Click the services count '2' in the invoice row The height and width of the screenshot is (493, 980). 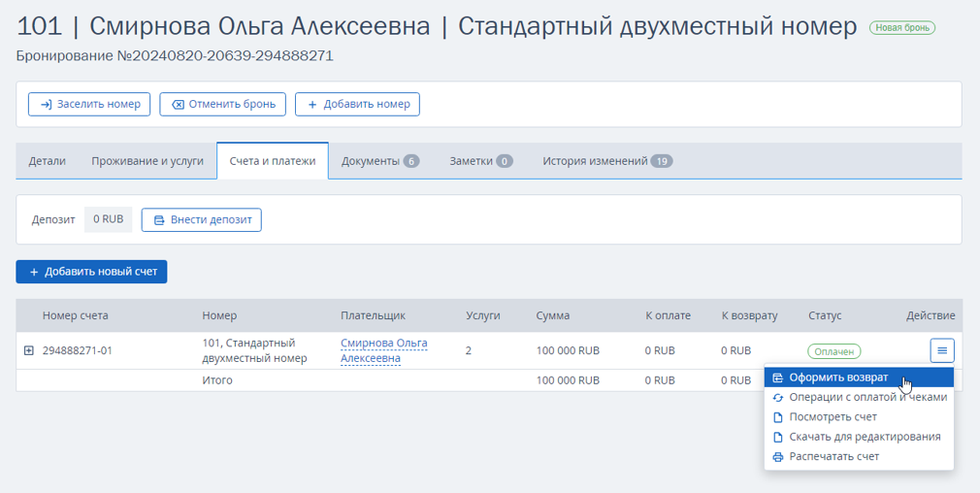469,350
